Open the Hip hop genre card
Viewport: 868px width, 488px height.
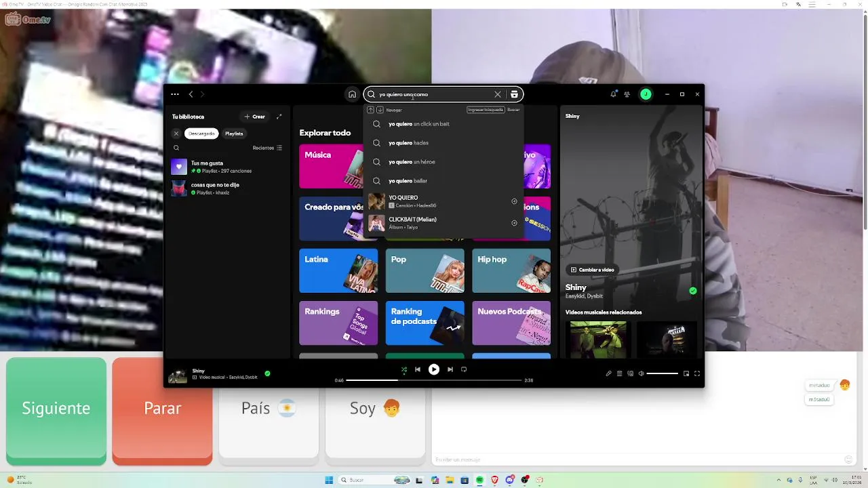tap(511, 270)
